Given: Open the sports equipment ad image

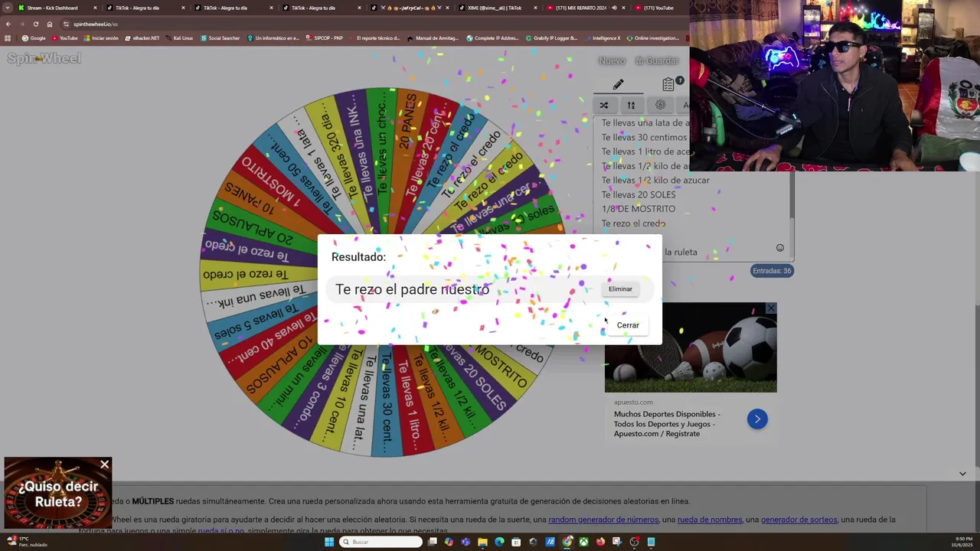Looking at the screenshot, I should coord(691,347).
